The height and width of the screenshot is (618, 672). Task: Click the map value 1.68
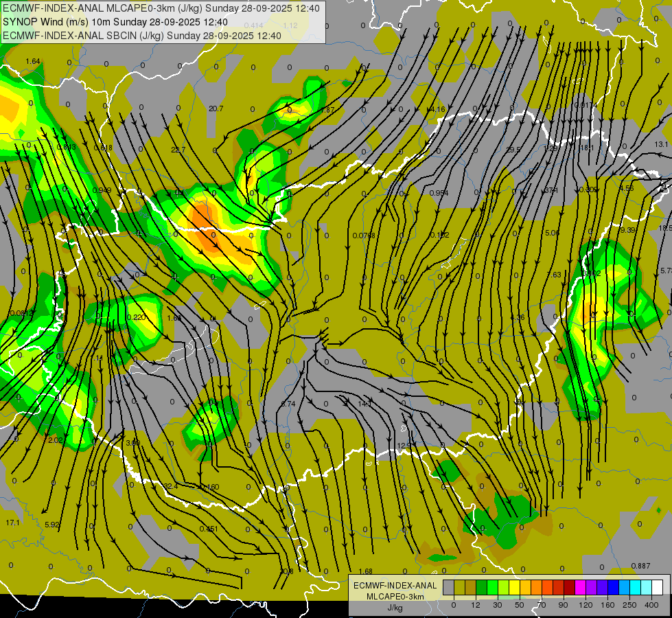[366, 571]
